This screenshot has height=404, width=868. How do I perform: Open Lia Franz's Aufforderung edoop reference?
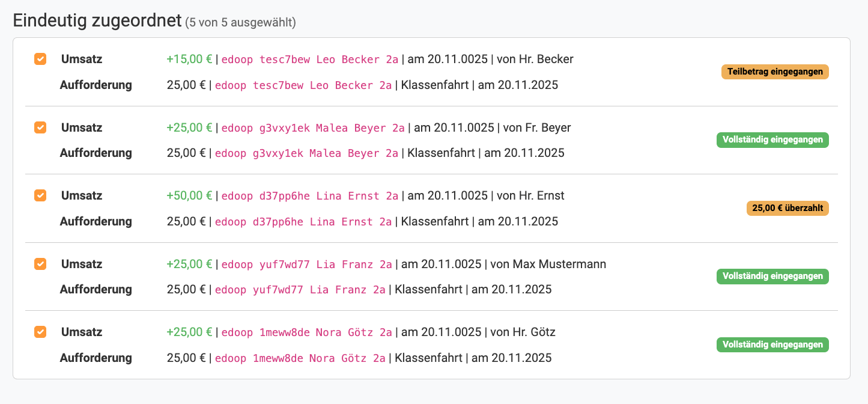pyautogui.click(x=301, y=289)
